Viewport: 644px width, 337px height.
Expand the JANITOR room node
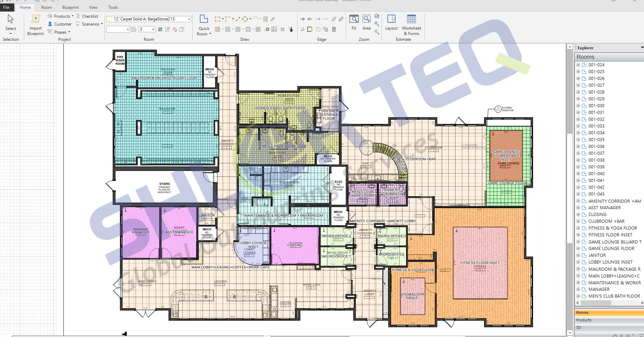pos(578,255)
